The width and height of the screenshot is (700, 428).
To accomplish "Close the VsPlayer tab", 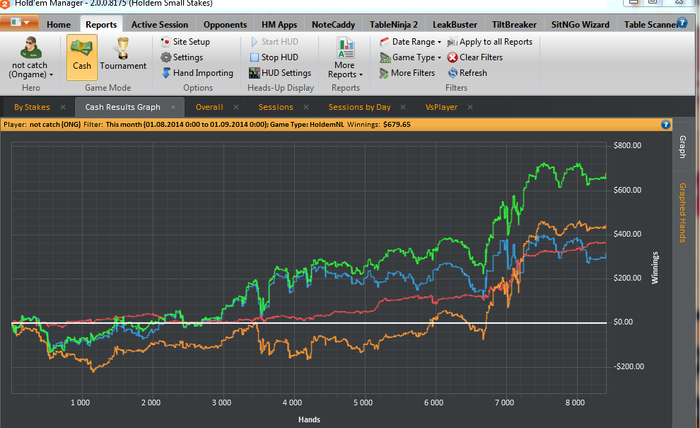I will click(x=470, y=107).
